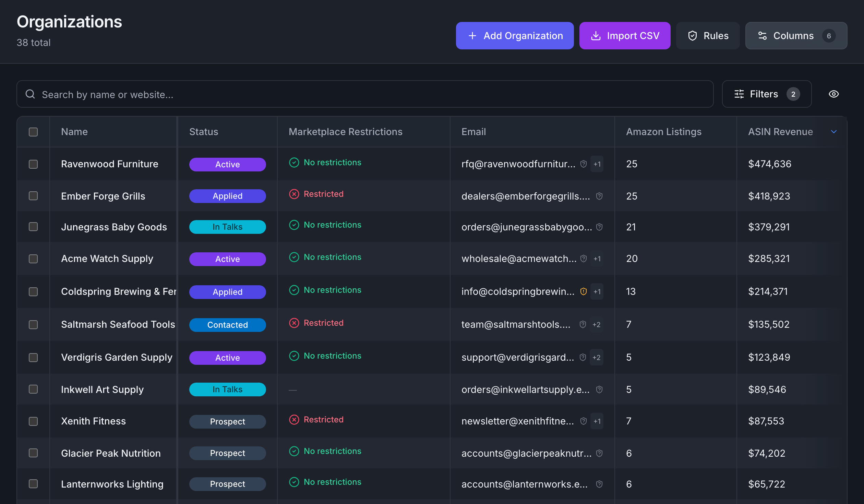The width and height of the screenshot is (864, 504).
Task: Sort by the Marketplace Restrictions column header
Action: (x=345, y=132)
